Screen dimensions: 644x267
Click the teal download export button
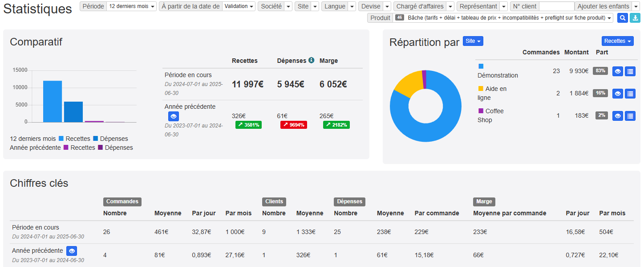(x=635, y=18)
